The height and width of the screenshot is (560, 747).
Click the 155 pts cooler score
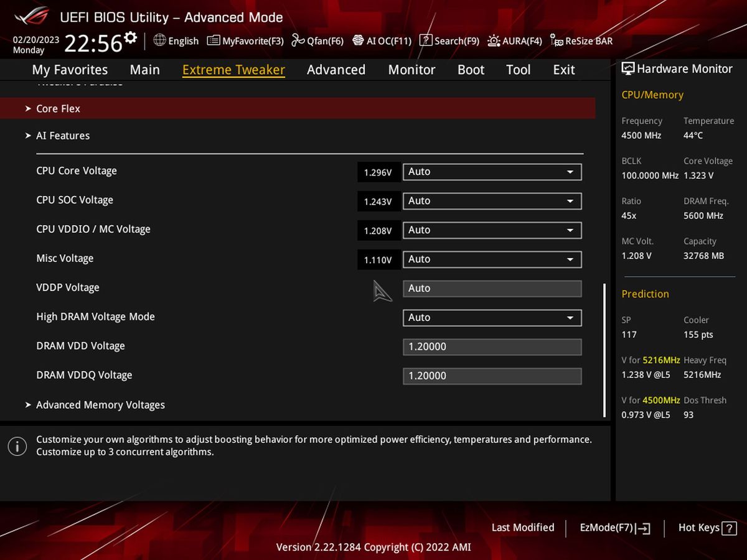[698, 335]
